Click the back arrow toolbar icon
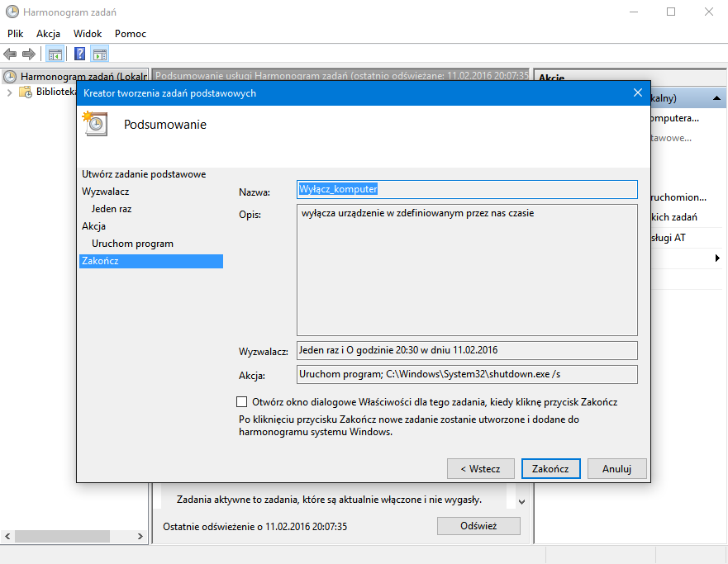Screen dimensions: 728x564 (10, 55)
